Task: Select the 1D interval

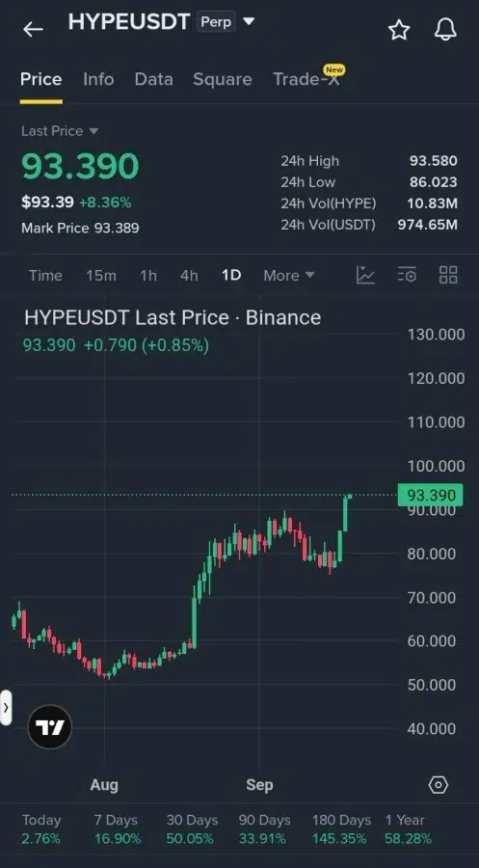Action: (231, 275)
